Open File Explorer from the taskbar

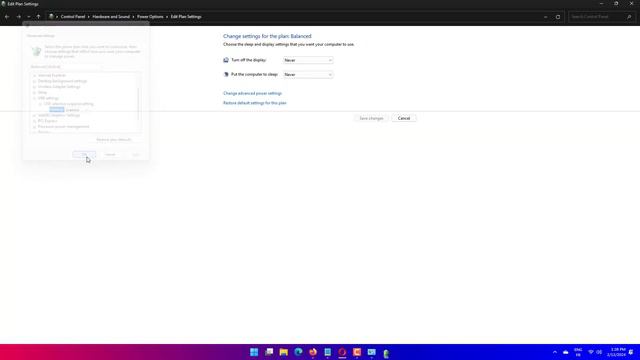[x=284, y=352]
